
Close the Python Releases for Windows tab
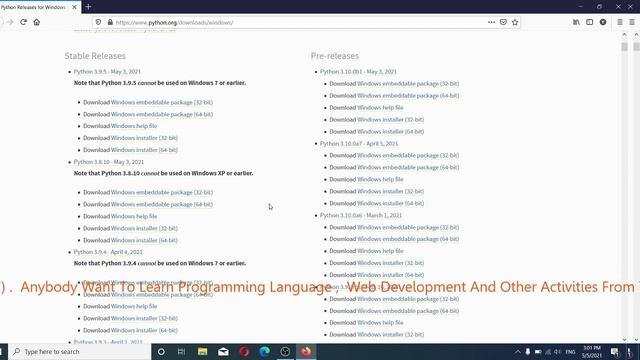click(x=74, y=7)
